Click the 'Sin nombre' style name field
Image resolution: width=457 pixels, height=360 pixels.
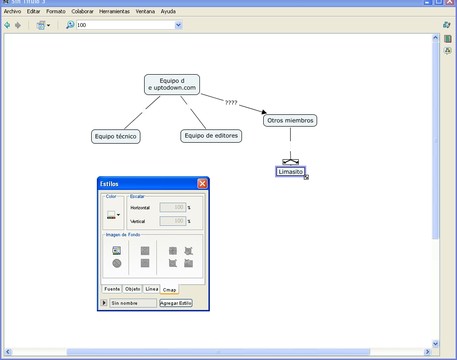tap(133, 303)
